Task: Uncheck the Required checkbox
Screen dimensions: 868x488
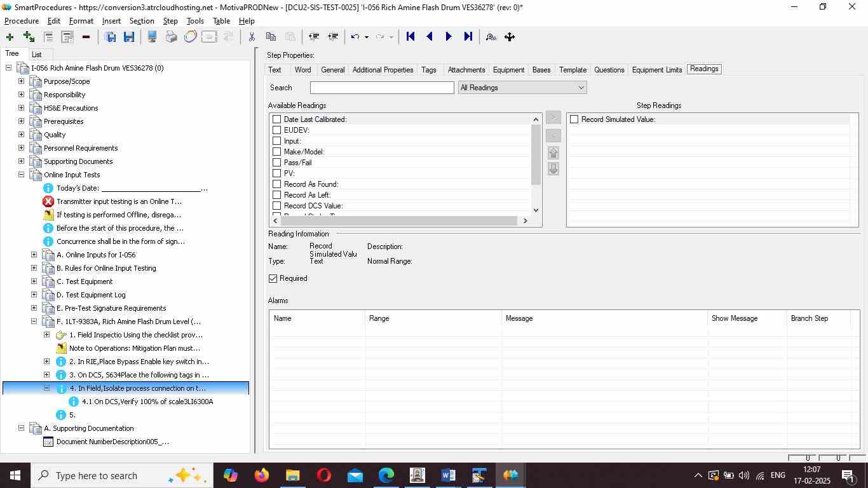Action: (273, 278)
